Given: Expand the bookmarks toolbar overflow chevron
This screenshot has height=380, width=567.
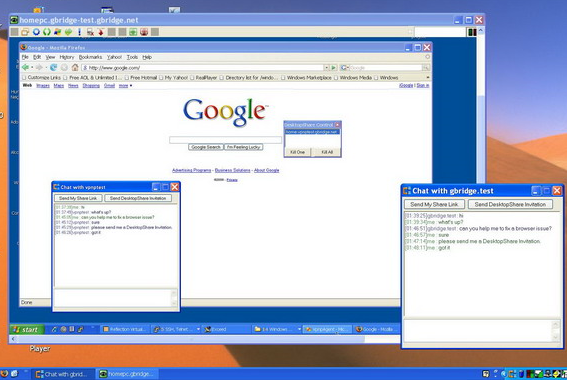Looking at the screenshot, I should [428, 77].
